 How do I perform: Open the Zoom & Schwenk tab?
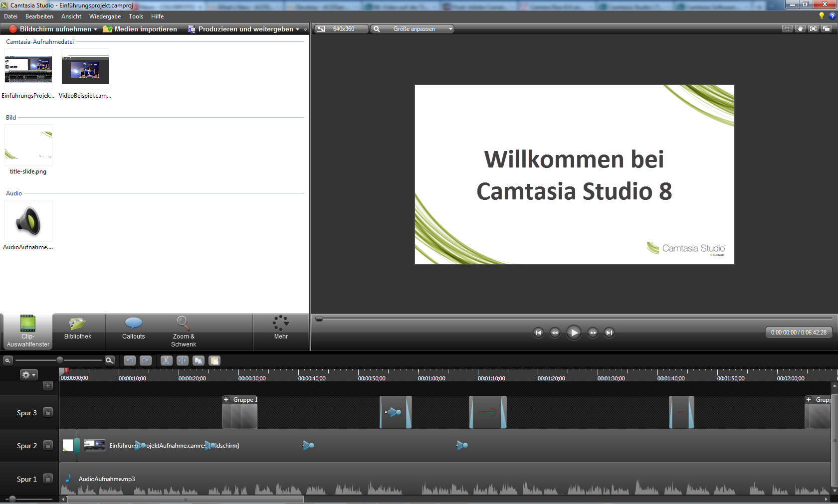click(x=184, y=331)
